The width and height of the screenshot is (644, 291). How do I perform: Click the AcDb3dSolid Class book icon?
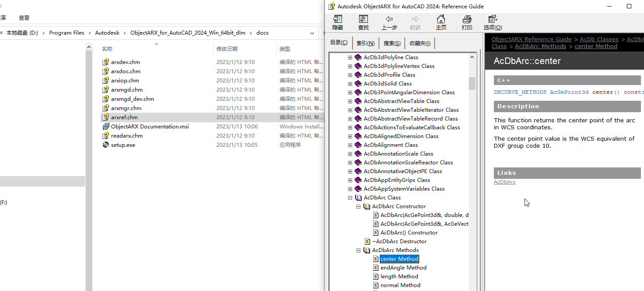click(x=358, y=84)
